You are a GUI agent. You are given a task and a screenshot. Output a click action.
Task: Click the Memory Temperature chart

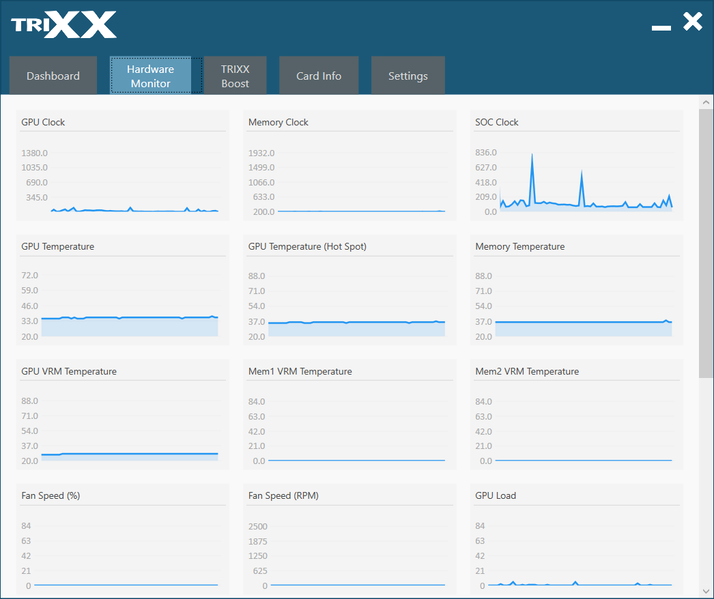coord(576,305)
